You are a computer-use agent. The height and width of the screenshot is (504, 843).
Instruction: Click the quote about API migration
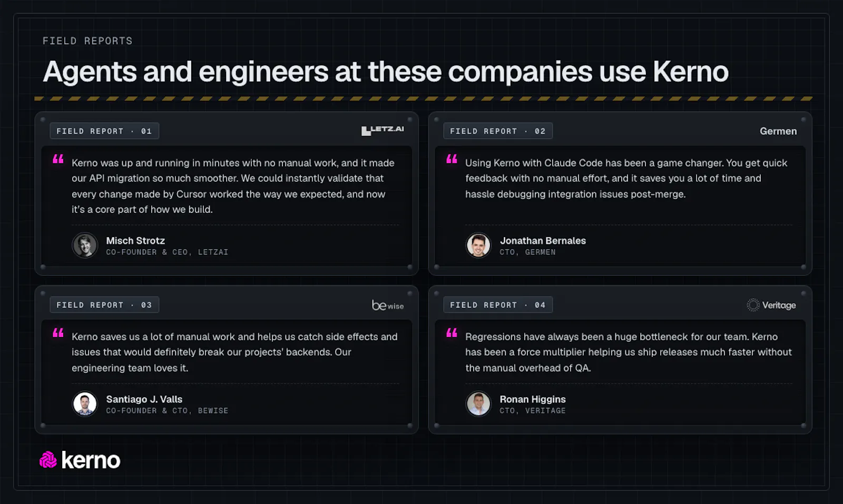[x=233, y=186]
